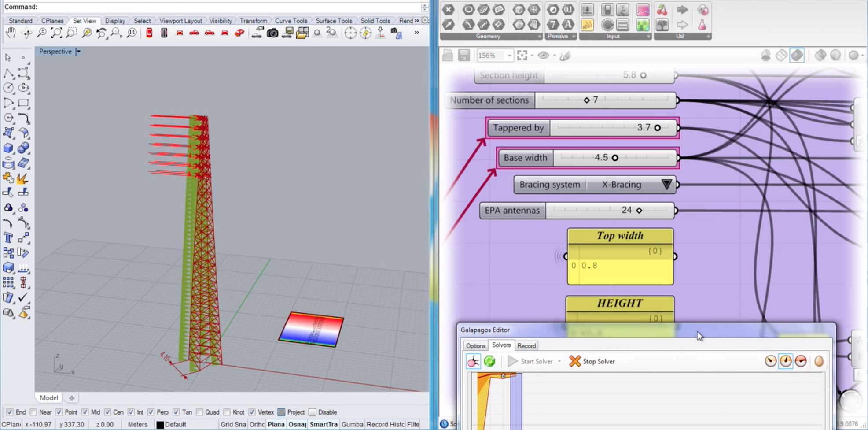868x430 pixels.
Task: Open the Bracing system X-Bracing dropdown
Action: click(x=666, y=185)
